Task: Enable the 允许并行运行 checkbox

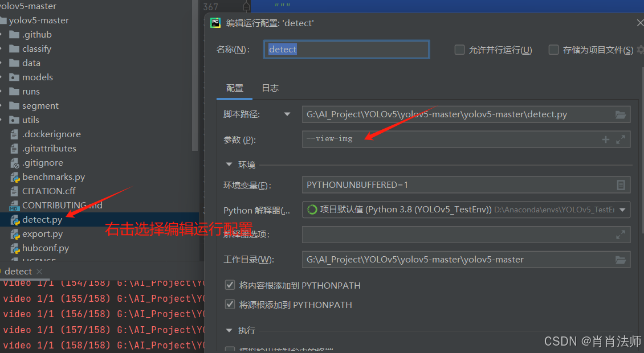Action: pos(459,50)
